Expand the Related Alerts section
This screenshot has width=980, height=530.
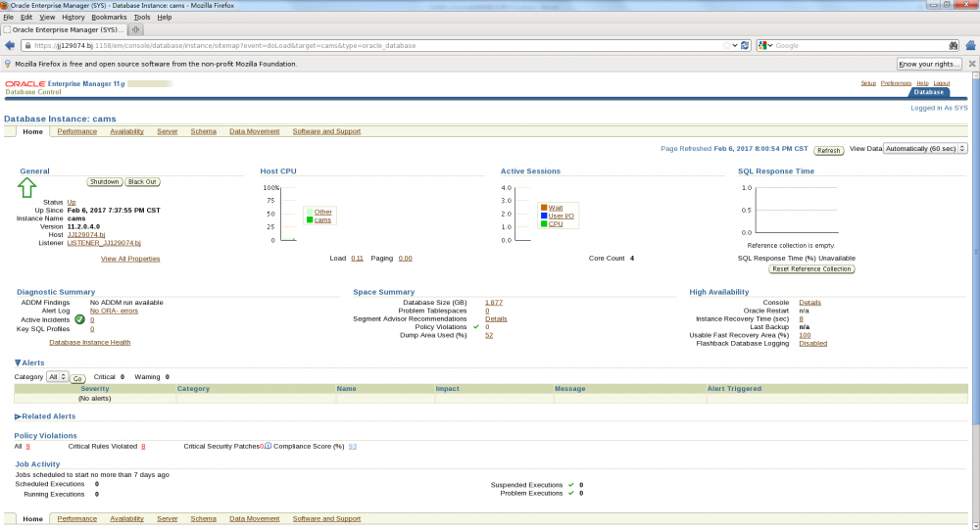18,416
